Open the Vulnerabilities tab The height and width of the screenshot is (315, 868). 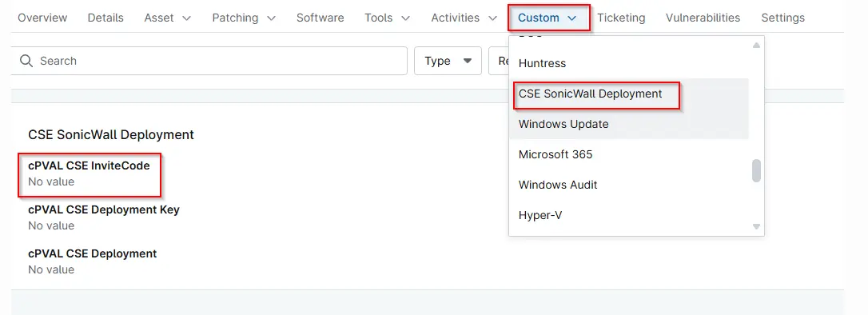[703, 18]
